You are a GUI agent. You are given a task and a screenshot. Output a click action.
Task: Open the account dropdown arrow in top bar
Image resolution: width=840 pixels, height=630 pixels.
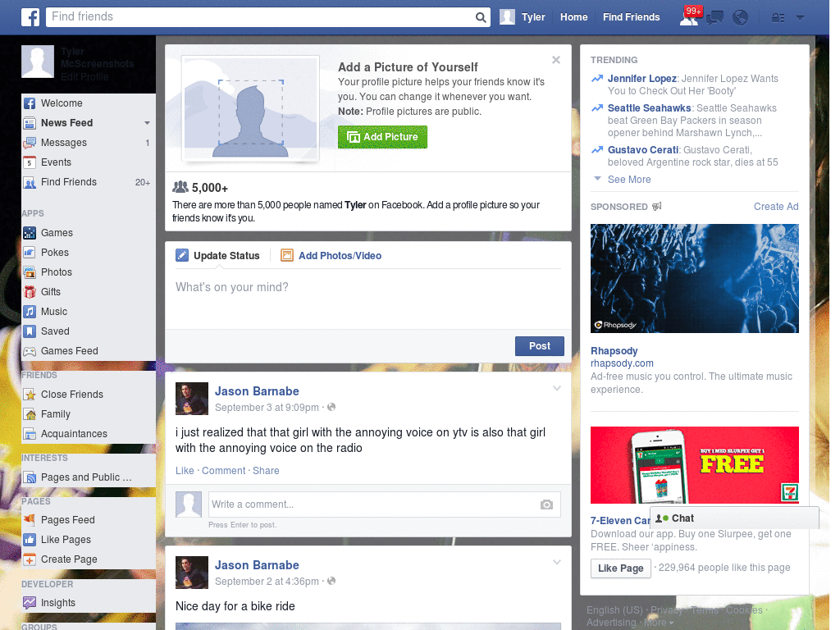[800, 18]
